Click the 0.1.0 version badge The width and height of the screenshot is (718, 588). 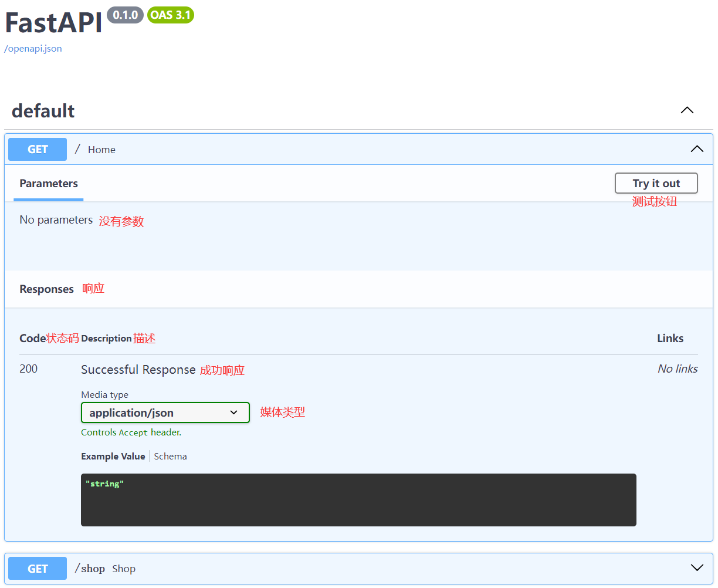coord(125,15)
